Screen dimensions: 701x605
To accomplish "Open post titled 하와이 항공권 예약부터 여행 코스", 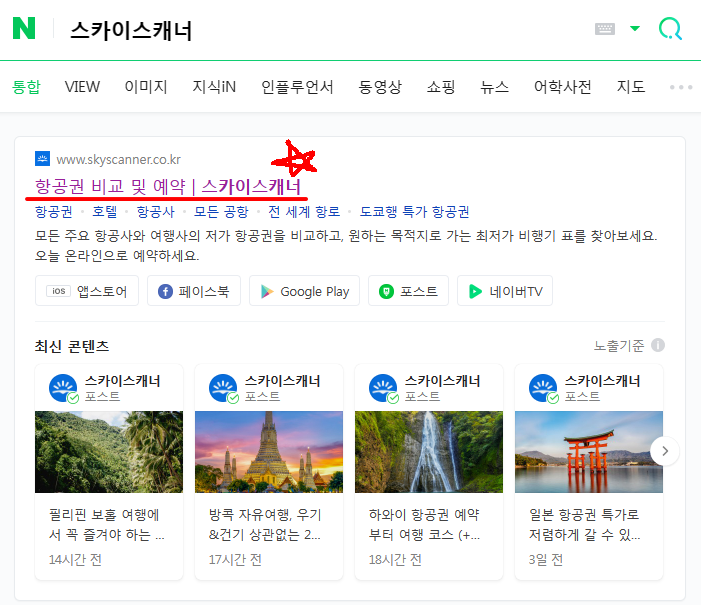I will click(x=424, y=525).
